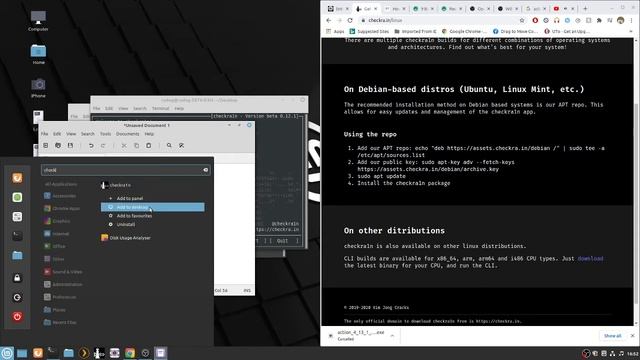
Task: Open the download item options chevron
Action: (392, 336)
